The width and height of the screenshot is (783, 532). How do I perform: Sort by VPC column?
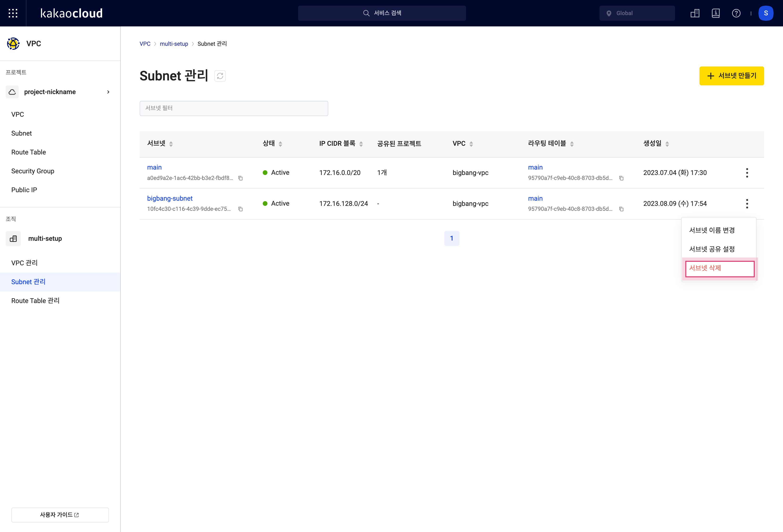[x=471, y=144]
